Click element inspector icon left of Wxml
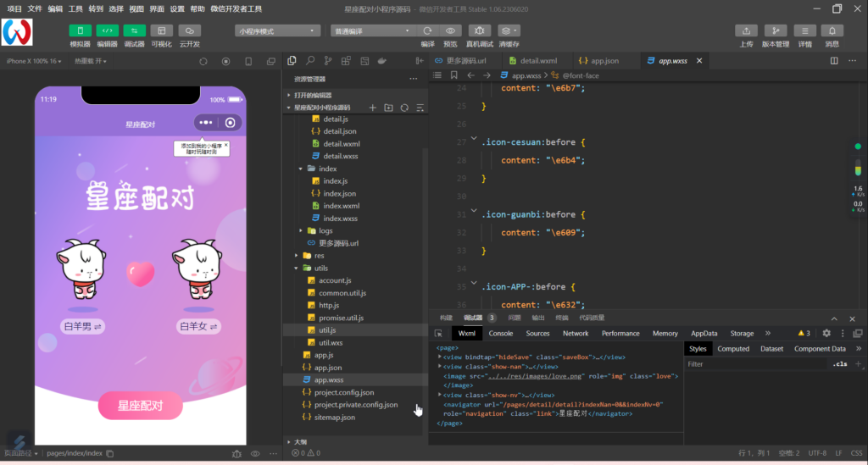868x465 pixels. pyautogui.click(x=438, y=334)
